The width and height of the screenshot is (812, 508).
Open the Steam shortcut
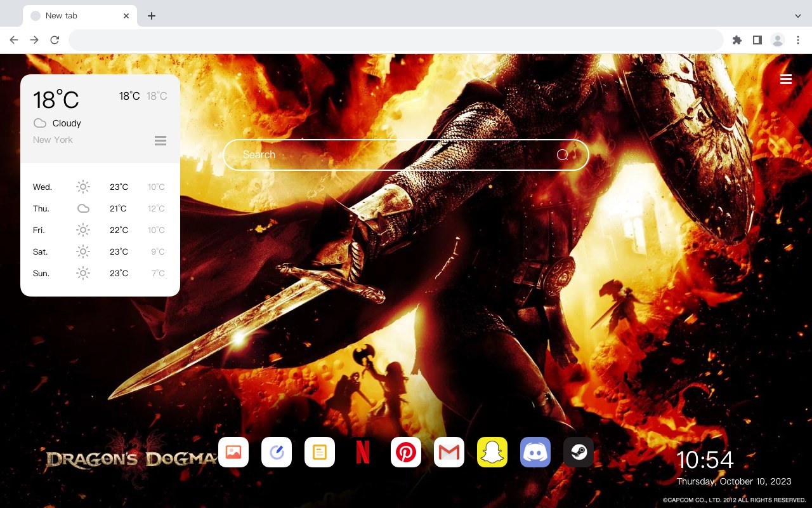[x=579, y=452]
